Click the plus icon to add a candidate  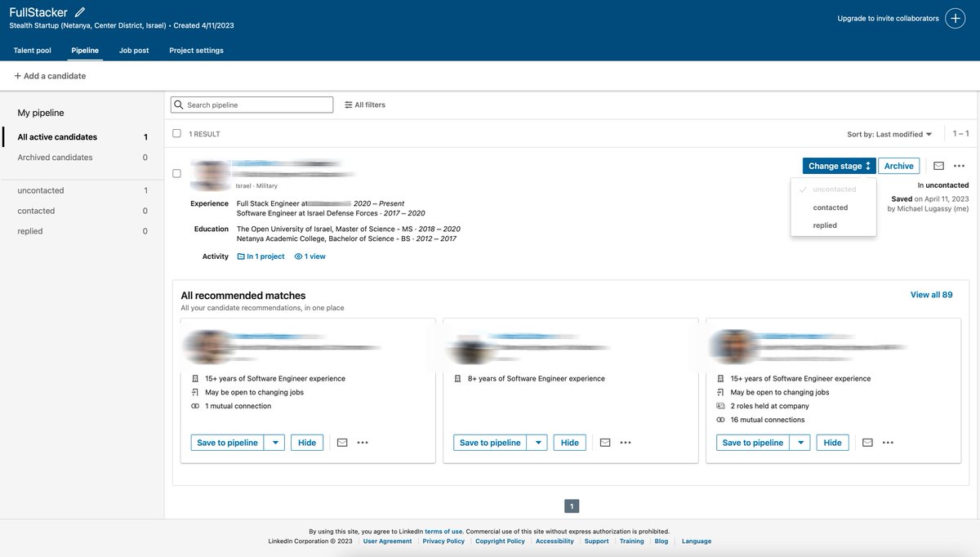tap(17, 76)
